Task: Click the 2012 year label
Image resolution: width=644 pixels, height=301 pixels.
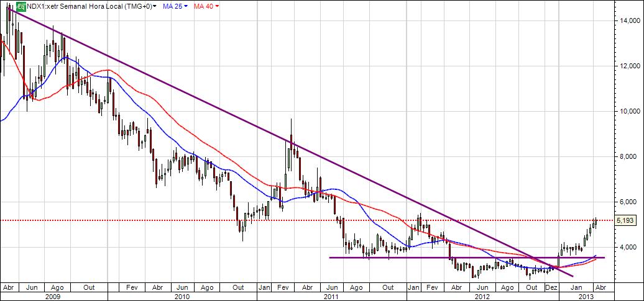Action: pyautogui.click(x=482, y=295)
